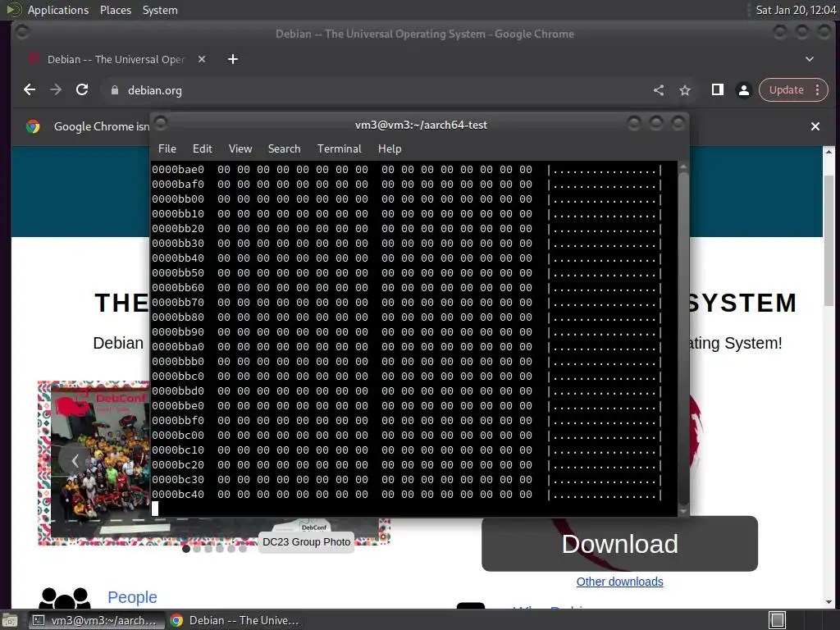Dismiss the Google Chrome infobar
Screen dimensions: 840x630
(815, 126)
